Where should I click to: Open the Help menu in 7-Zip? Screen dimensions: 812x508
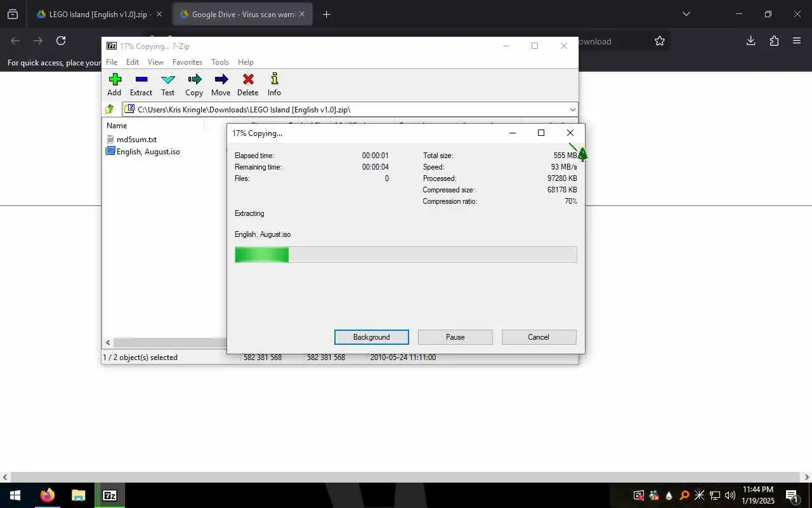tap(246, 62)
